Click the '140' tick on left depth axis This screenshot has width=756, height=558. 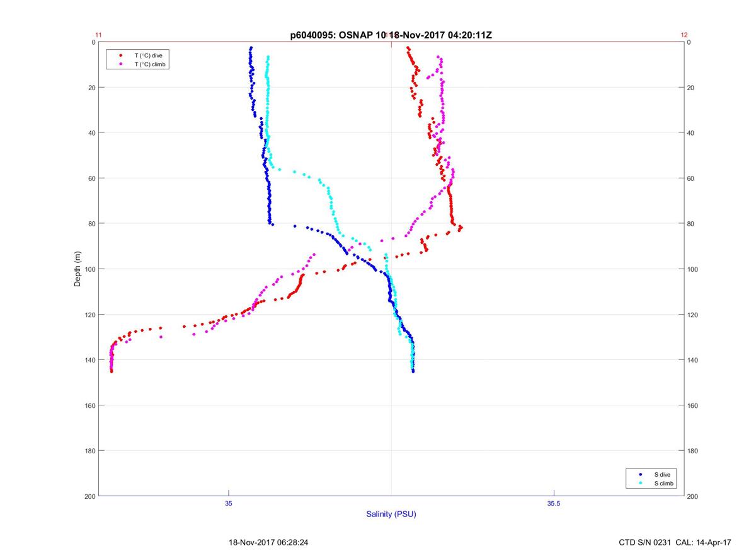click(89, 360)
